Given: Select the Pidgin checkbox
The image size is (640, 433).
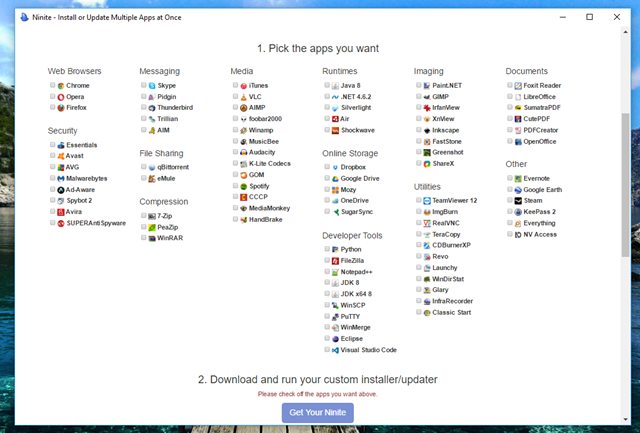Looking at the screenshot, I should (x=144, y=96).
